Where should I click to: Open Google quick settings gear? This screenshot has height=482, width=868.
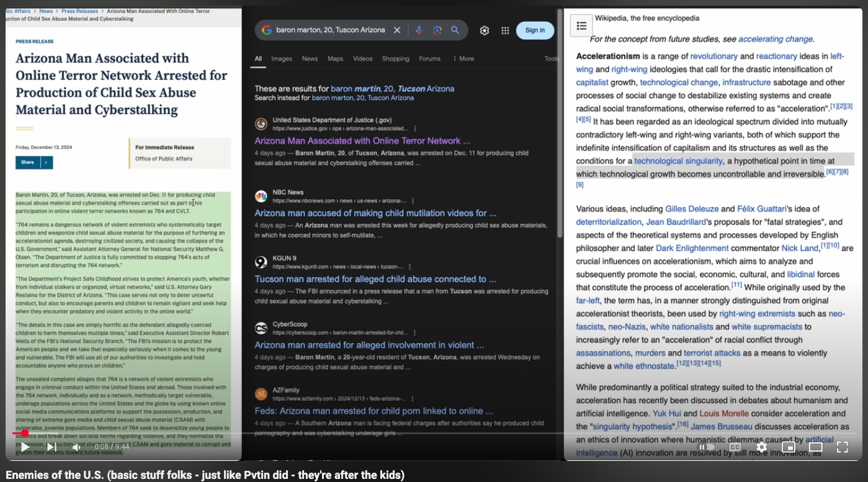(x=485, y=30)
